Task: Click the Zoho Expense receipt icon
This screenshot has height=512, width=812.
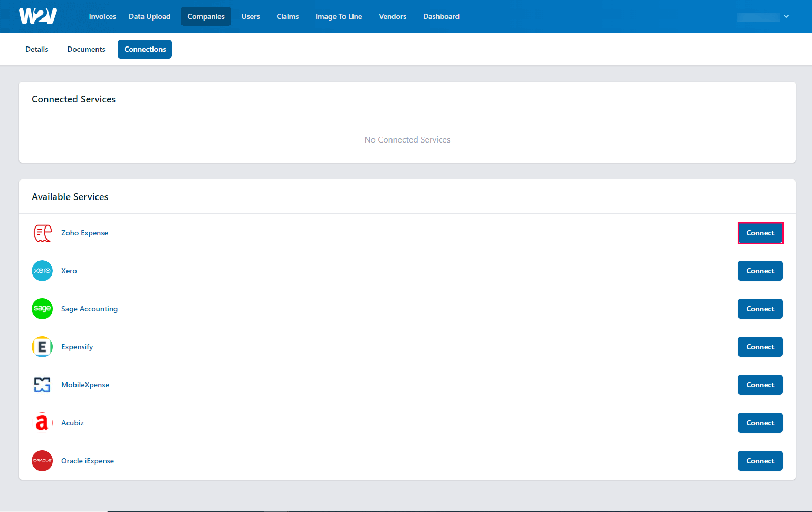Action: click(42, 233)
